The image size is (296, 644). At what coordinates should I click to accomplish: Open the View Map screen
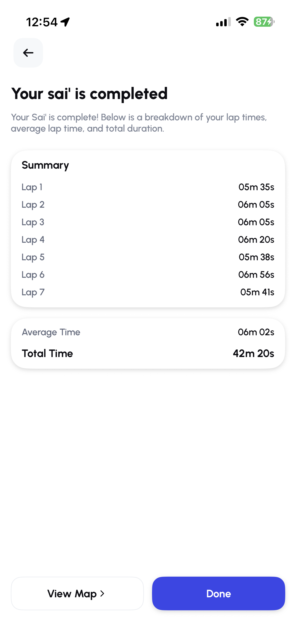tap(77, 593)
